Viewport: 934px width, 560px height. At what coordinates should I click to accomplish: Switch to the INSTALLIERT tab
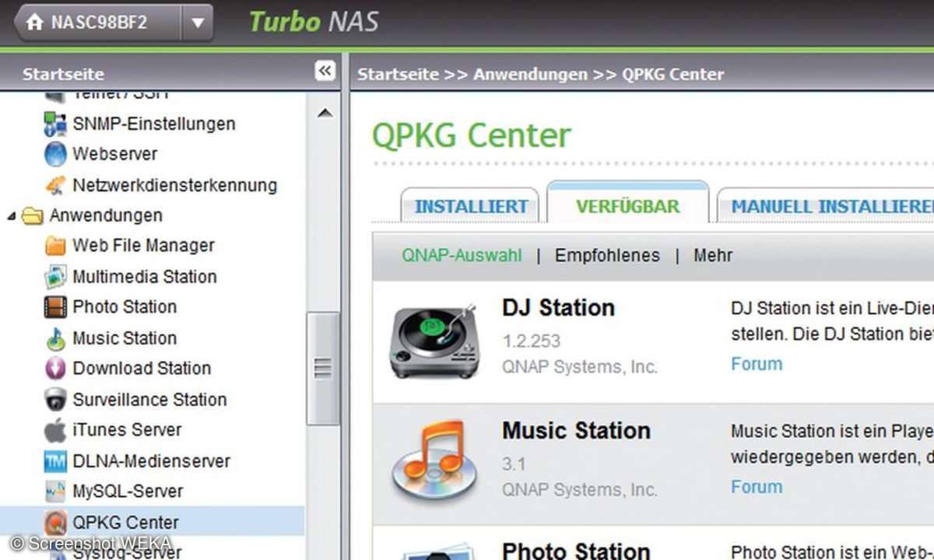pyautogui.click(x=471, y=207)
